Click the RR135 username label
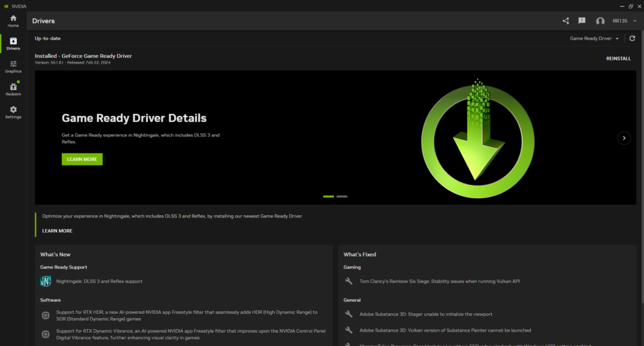The height and width of the screenshot is (346, 644). click(619, 21)
